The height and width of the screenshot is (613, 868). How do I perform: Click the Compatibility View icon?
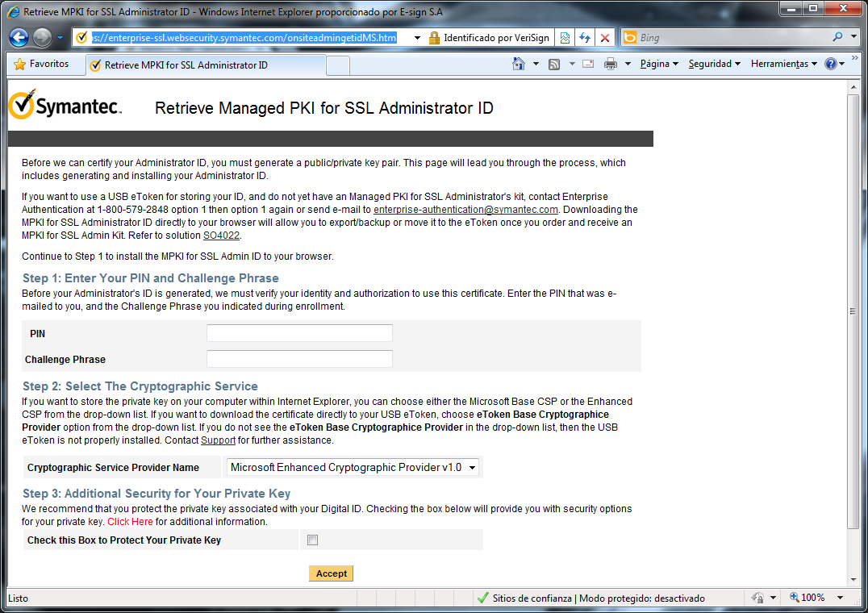[565, 38]
